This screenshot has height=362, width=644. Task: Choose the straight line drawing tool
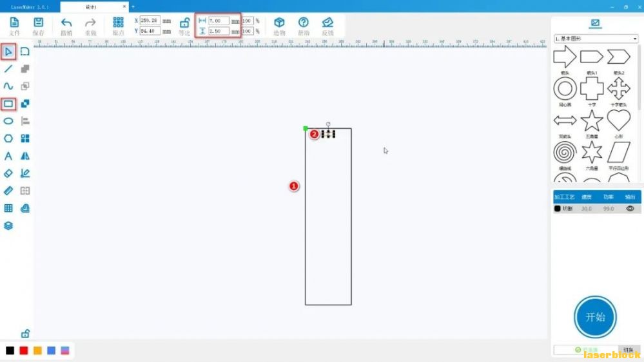8,69
